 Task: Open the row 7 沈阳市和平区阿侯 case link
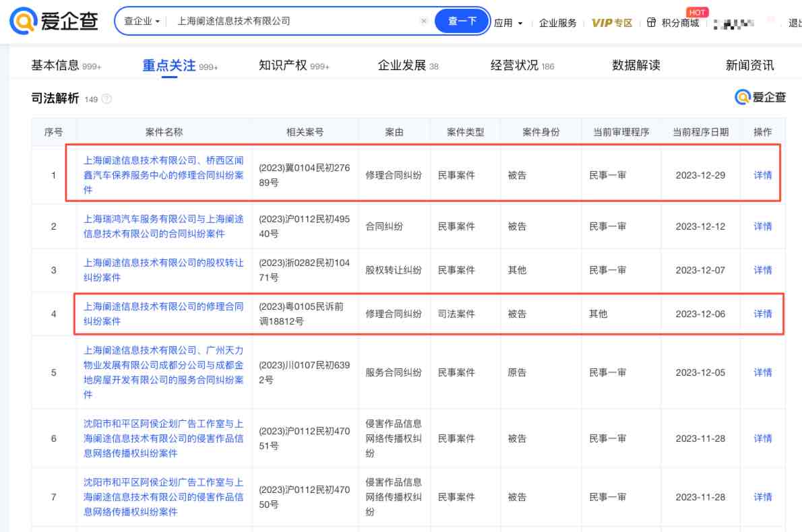[x=164, y=497]
